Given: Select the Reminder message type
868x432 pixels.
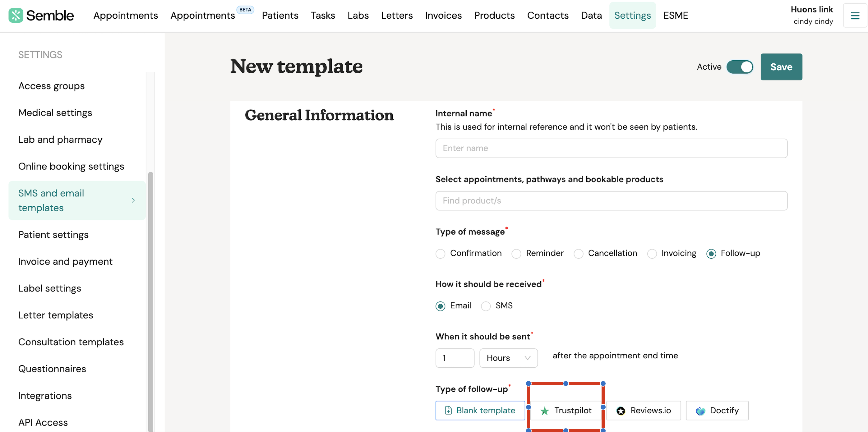Looking at the screenshot, I should [516, 253].
